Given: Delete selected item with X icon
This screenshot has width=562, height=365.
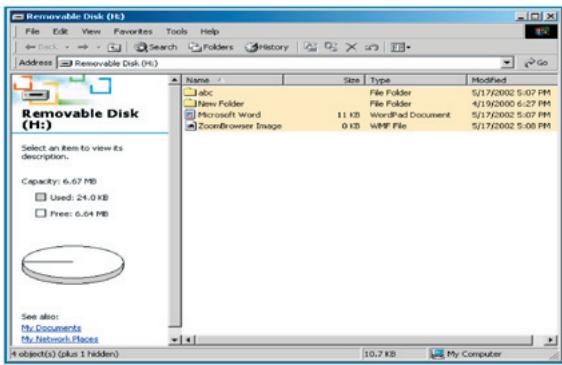Looking at the screenshot, I should [351, 47].
